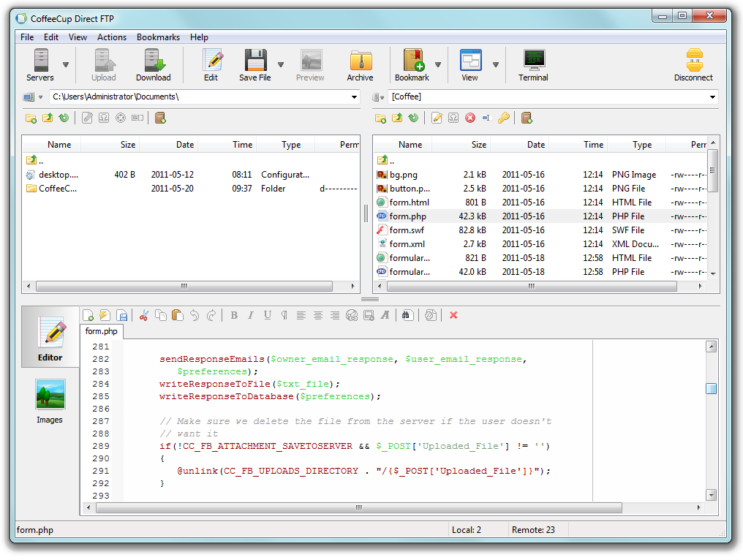Click the red X close icon in editor toolbar
The height and width of the screenshot is (560, 743).
(x=453, y=315)
